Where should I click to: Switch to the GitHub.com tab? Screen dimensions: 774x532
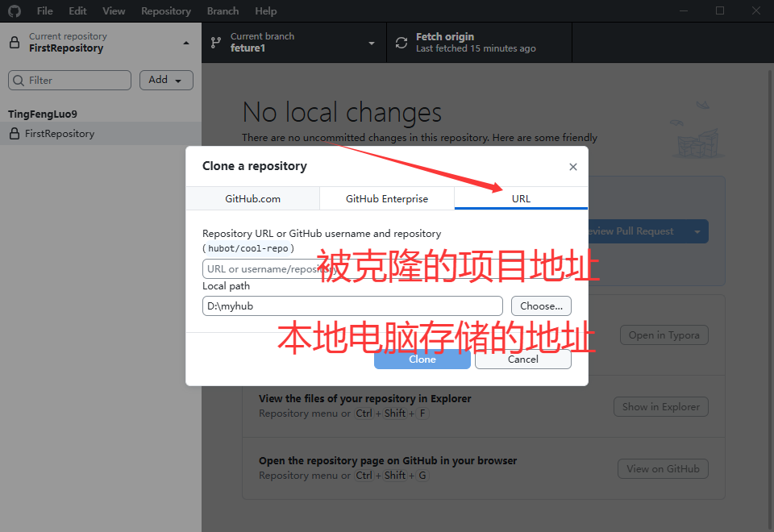tap(252, 198)
